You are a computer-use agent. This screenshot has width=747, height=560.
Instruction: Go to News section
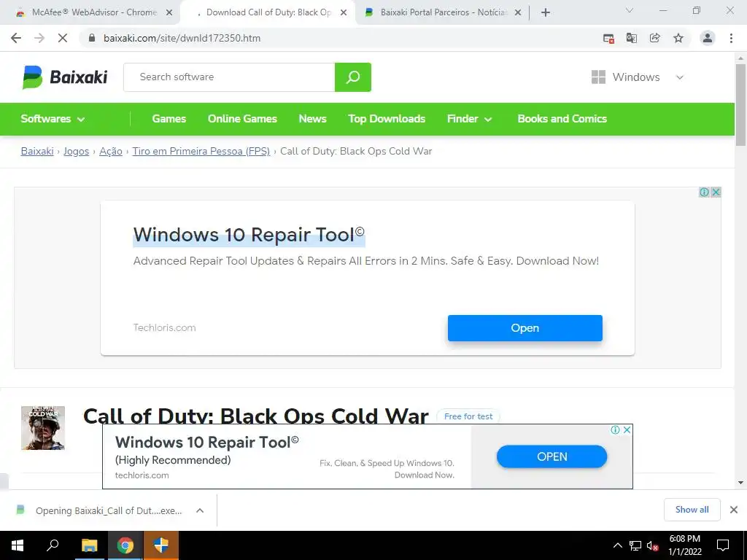point(312,119)
